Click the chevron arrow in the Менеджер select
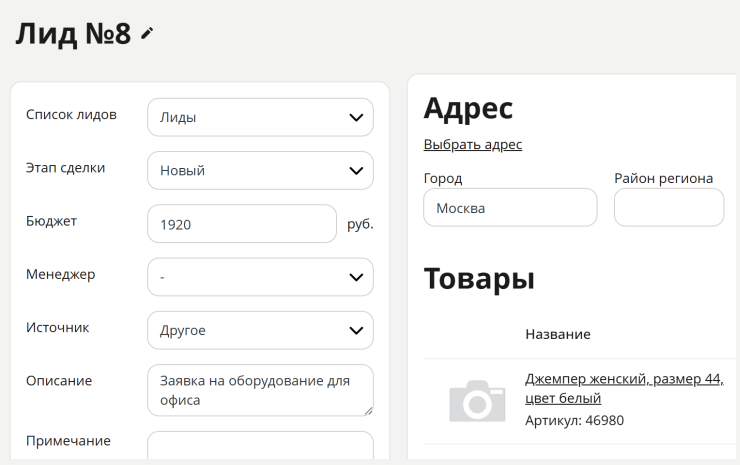 tap(356, 278)
